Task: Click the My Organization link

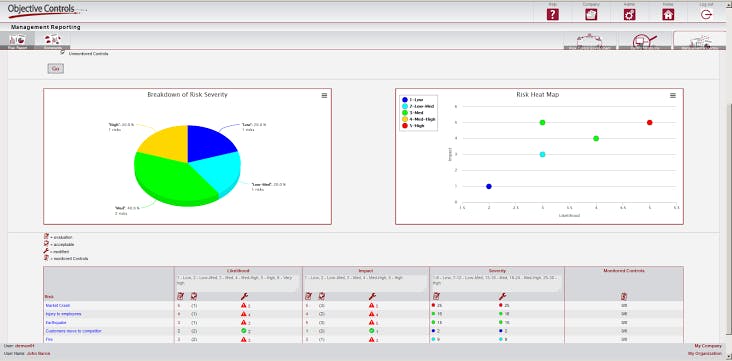Action: pos(704,354)
